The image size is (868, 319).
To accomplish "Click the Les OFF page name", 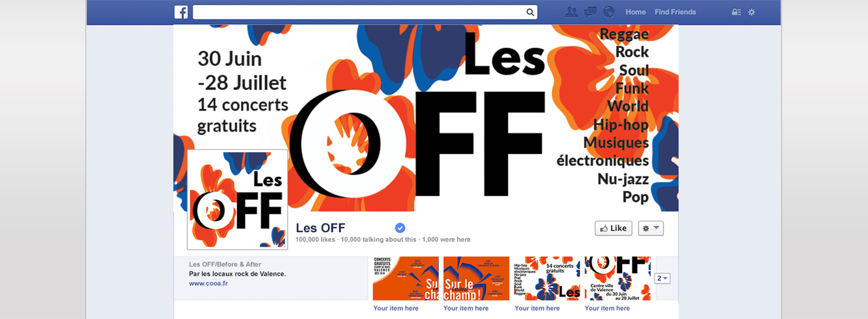I will point(321,228).
